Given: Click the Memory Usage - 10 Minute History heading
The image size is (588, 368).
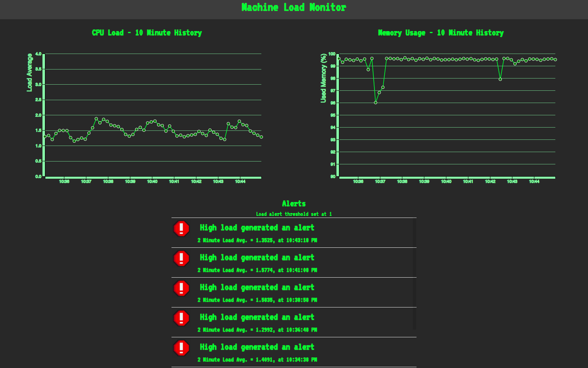Looking at the screenshot, I should [x=441, y=33].
